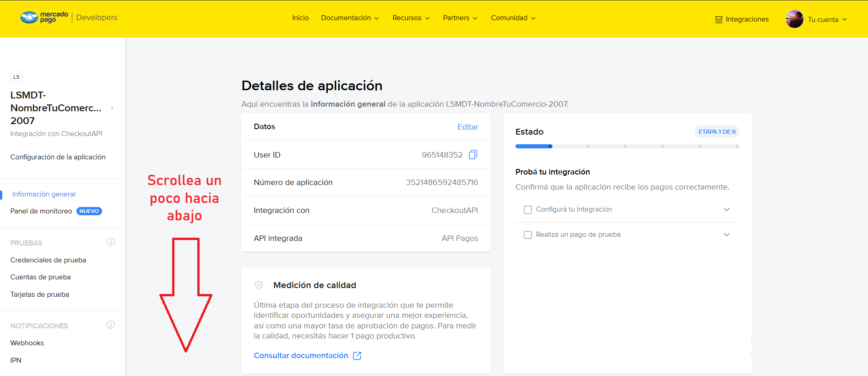
Task: Open Tarjetas de prueba in the sidebar
Action: (40, 294)
